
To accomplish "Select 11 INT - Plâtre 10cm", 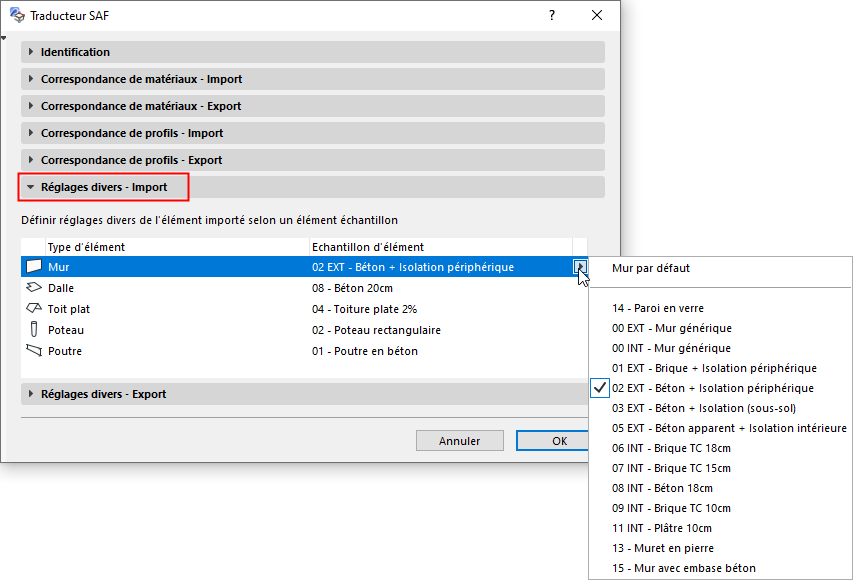I will point(720,528).
